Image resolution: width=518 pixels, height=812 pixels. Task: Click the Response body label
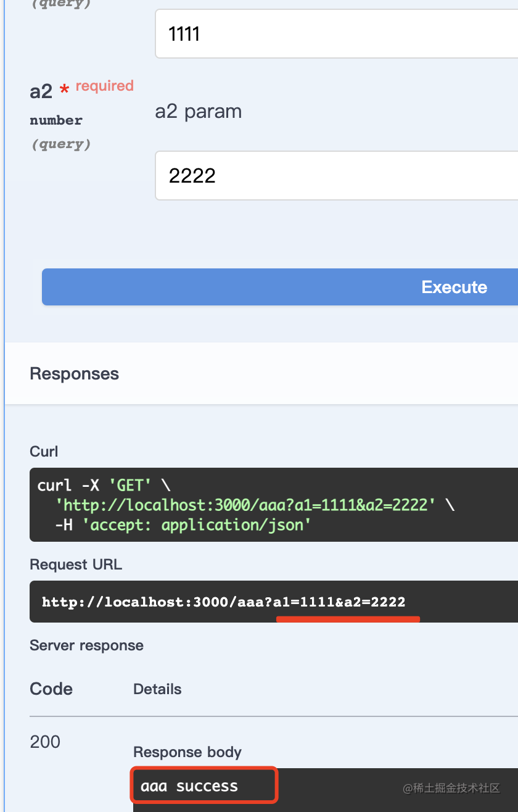pos(187,752)
